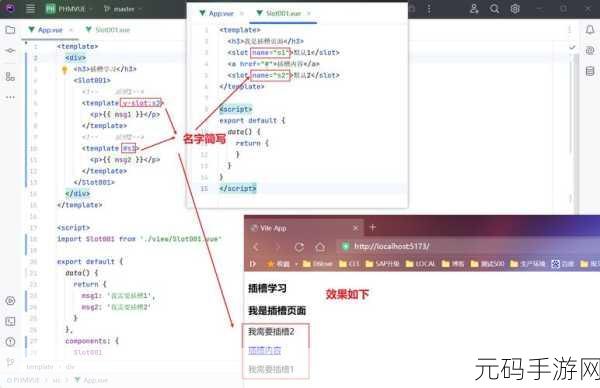This screenshot has width=600, height=388.
Task: Click the green site security icon
Action: [x=346, y=247]
